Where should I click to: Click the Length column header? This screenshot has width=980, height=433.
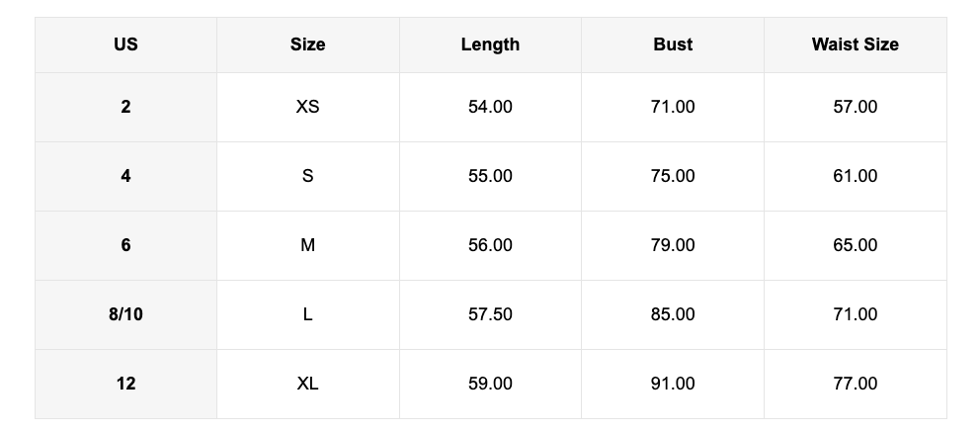pyautogui.click(x=490, y=44)
